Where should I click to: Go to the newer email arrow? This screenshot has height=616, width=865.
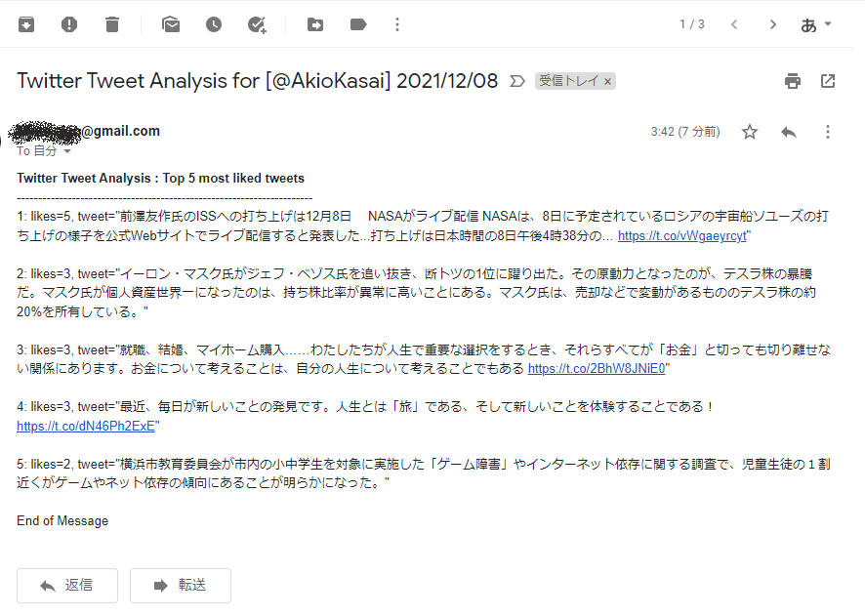(734, 24)
